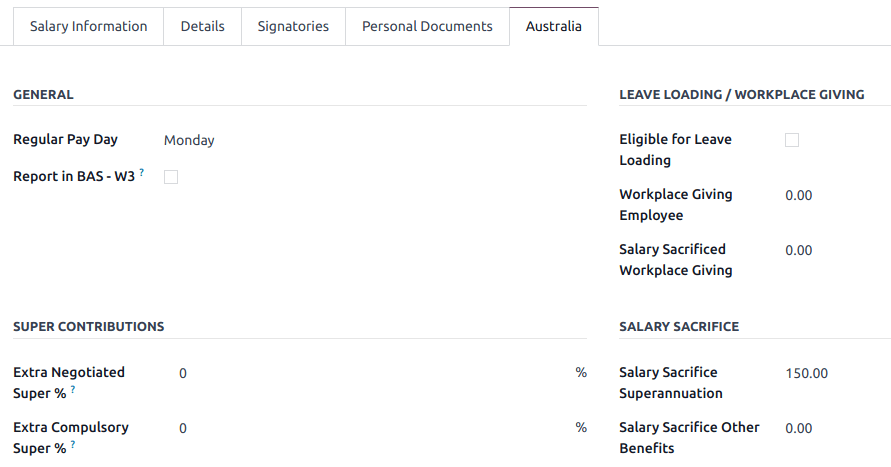
Task: Show help tooltip for Extra Negotiated Super %
Action: (x=73, y=390)
